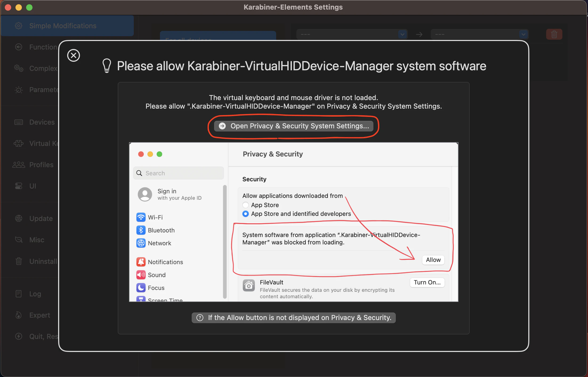This screenshot has width=588, height=377.
Task: Select the Profiles people icon
Action: pos(19,165)
